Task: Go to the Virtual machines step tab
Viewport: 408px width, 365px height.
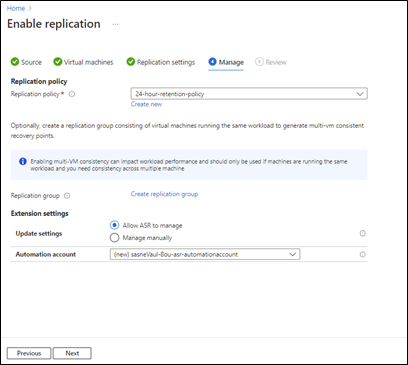Action: pyautogui.click(x=83, y=62)
